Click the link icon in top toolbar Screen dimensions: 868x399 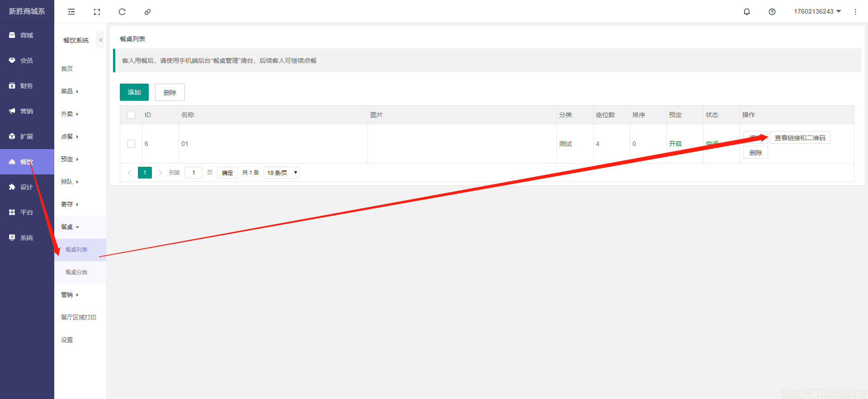pyautogui.click(x=147, y=12)
